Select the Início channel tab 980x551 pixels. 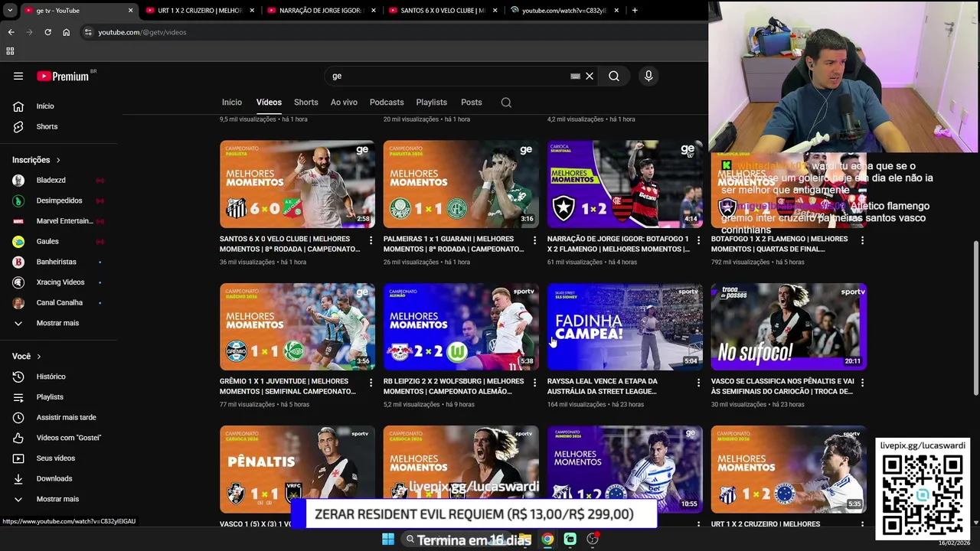click(x=232, y=103)
